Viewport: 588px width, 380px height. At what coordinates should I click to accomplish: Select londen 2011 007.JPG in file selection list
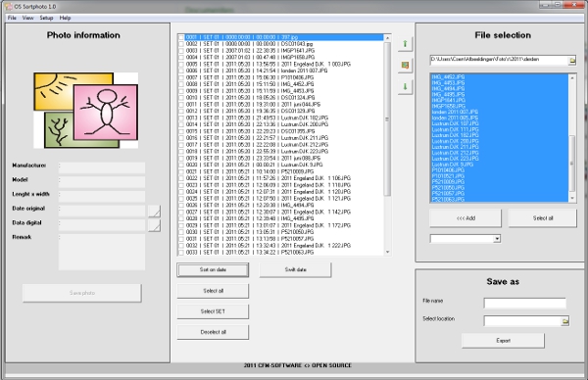(500, 112)
